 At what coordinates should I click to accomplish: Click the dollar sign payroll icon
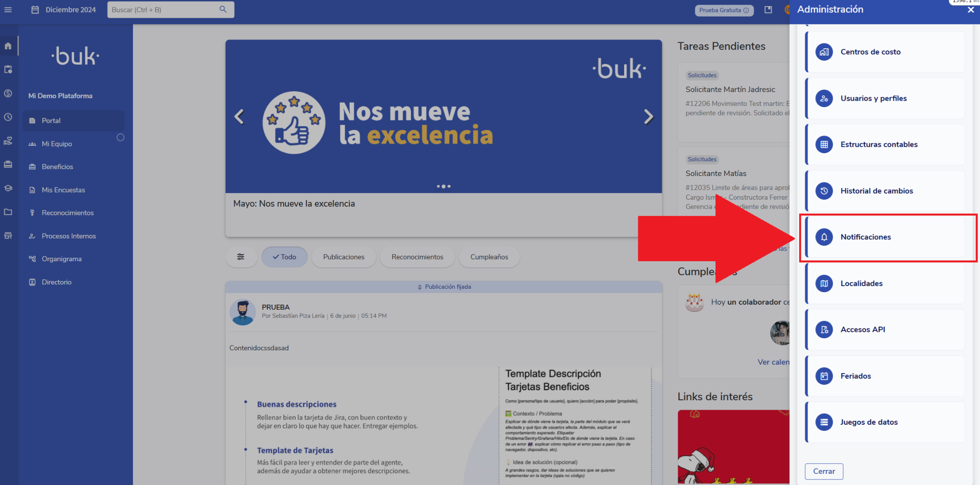coord(8,93)
